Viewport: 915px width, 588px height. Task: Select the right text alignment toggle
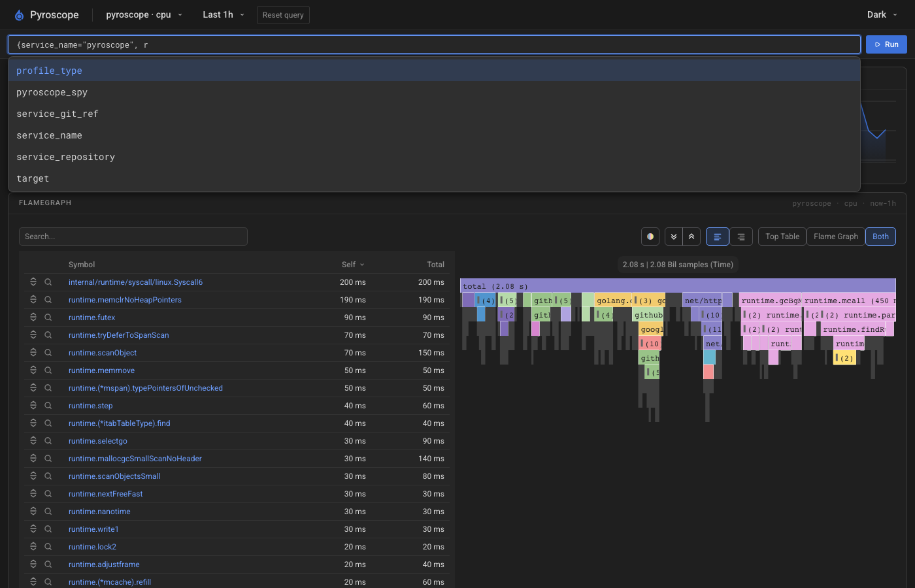tap(741, 237)
